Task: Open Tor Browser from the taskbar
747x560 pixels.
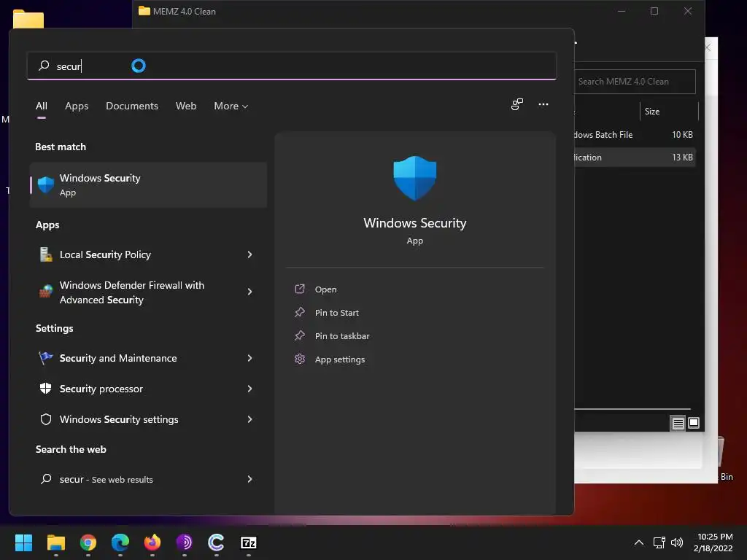Action: point(185,542)
